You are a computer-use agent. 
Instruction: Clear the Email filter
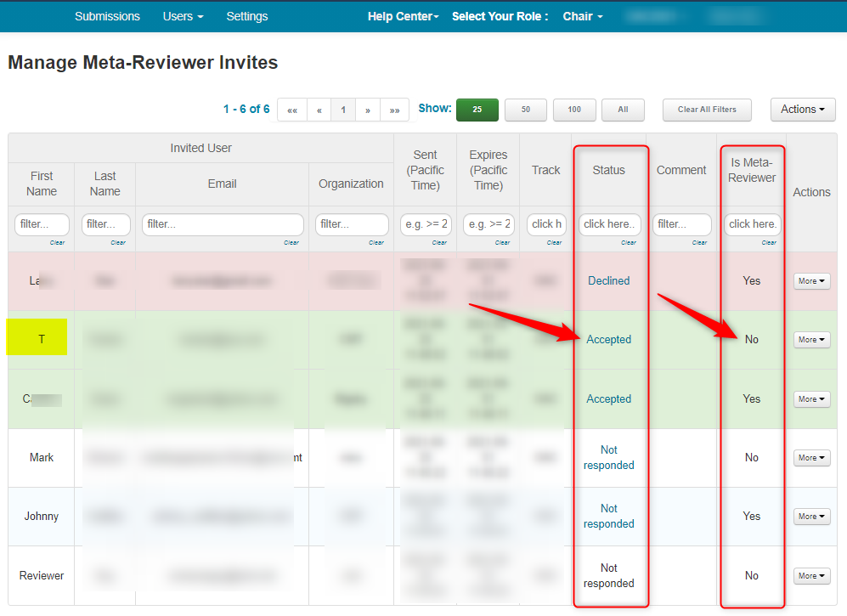pos(291,243)
